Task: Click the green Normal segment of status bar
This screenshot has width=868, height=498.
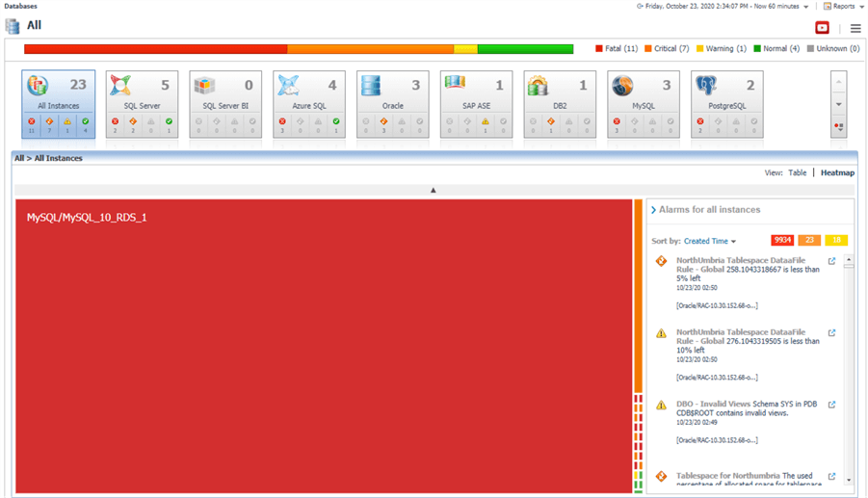Action: (x=525, y=49)
